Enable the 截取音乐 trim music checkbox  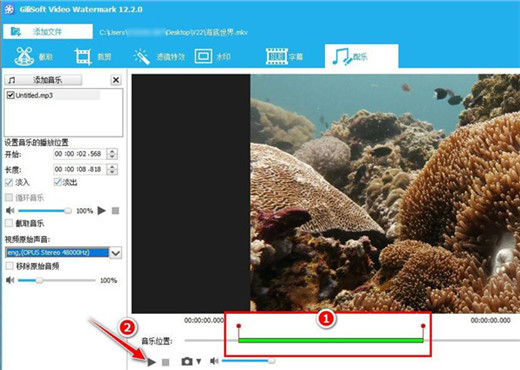9,223
